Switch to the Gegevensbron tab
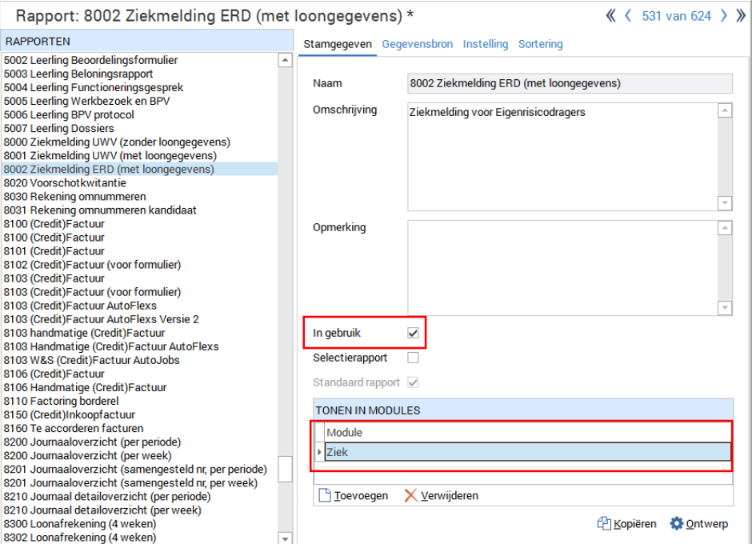This screenshot has width=752, height=544. tap(417, 44)
